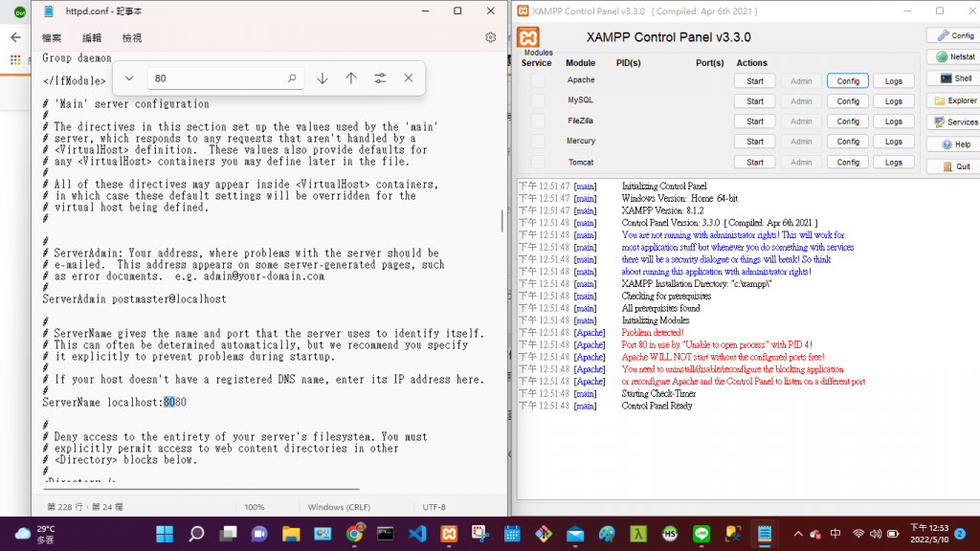Viewport: 980px width, 551px height.
Task: Start the MySQL module
Action: (755, 101)
